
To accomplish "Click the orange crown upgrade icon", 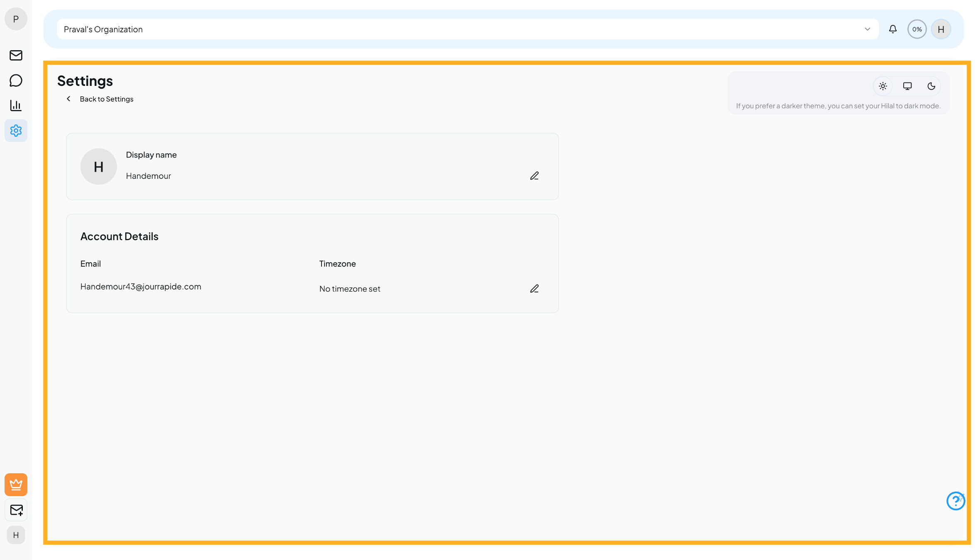I will 16,485.
